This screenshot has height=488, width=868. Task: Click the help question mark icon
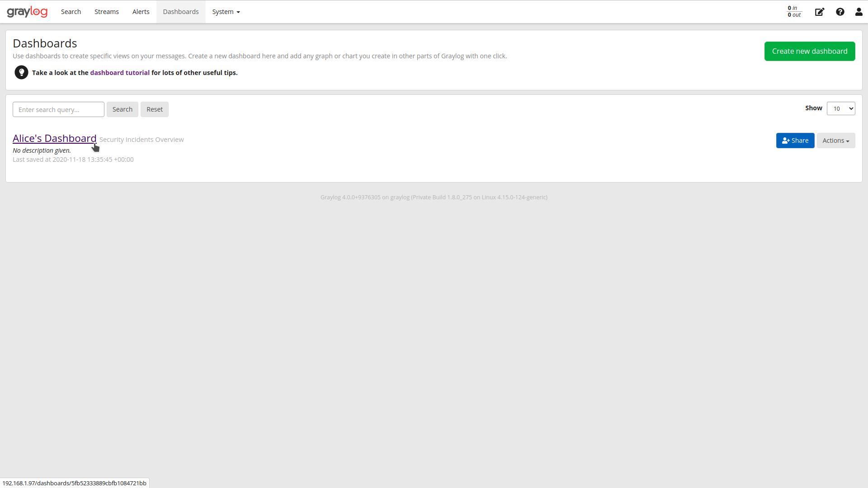pos(840,12)
